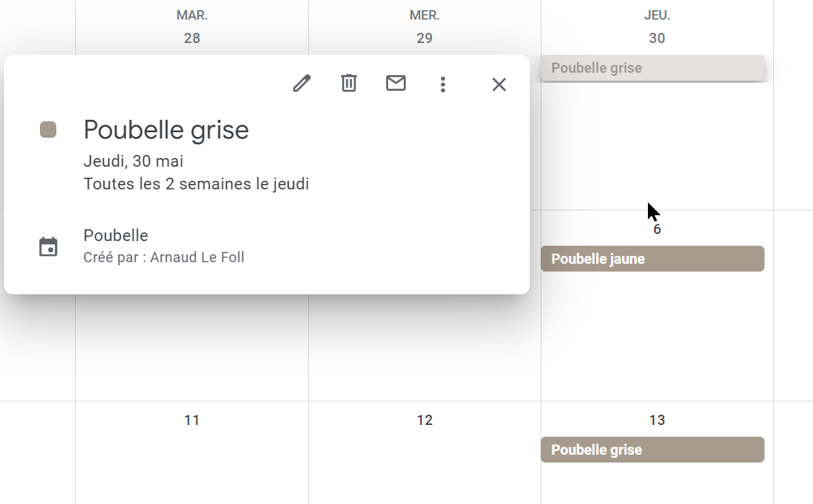Click day number 6 in the calendar
Viewport: 813px width, 504px height.
(x=657, y=229)
